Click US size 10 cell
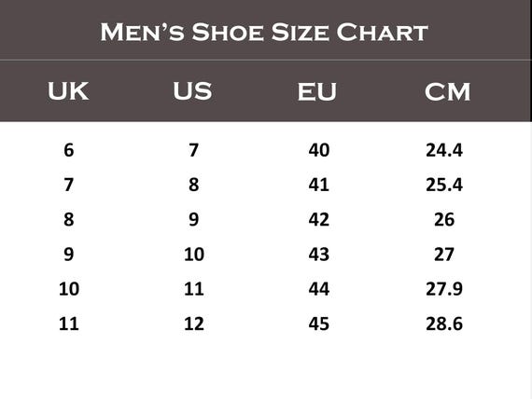 194,255
